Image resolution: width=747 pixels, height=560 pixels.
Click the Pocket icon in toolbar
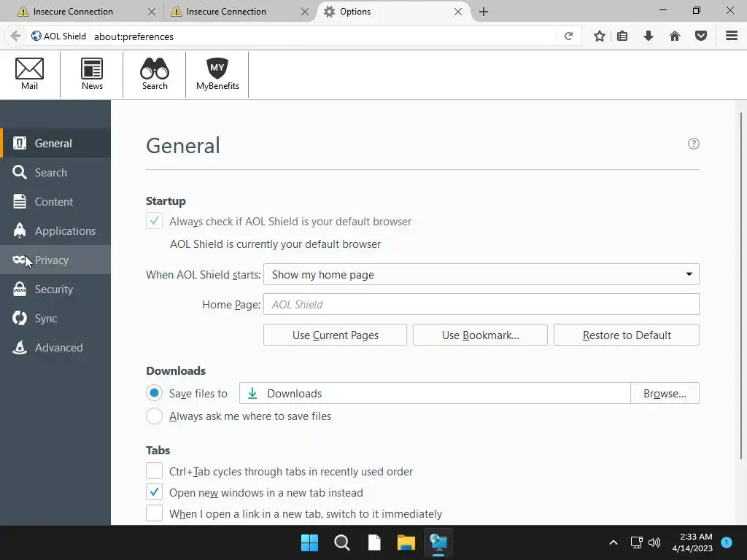700,36
